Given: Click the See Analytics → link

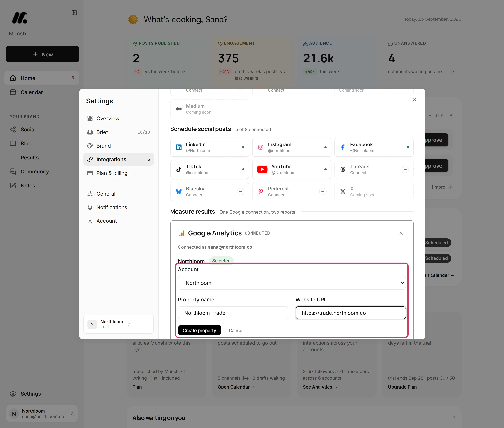Looking at the screenshot, I should (x=320, y=387).
